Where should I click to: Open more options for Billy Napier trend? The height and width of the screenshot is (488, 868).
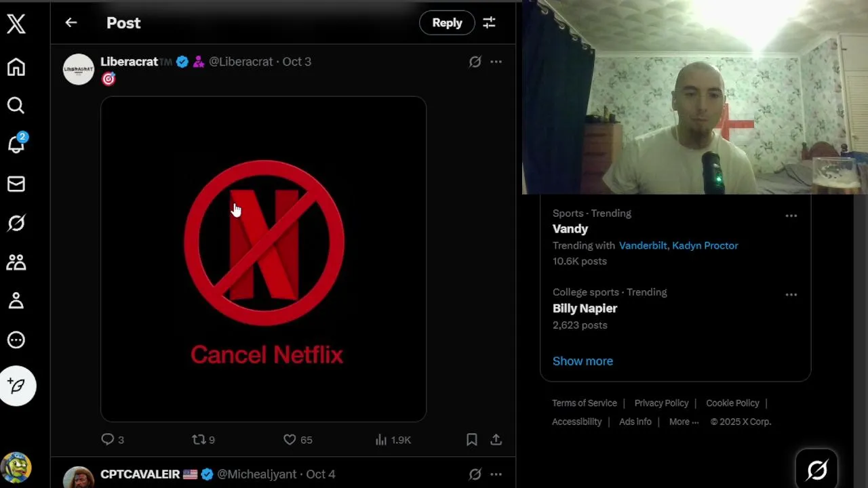pos(791,295)
